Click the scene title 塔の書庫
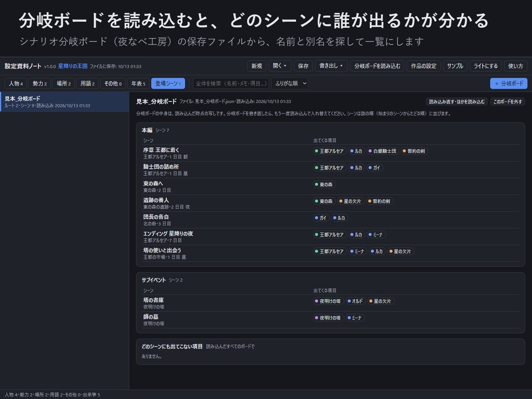The image size is (532, 399). click(x=153, y=300)
